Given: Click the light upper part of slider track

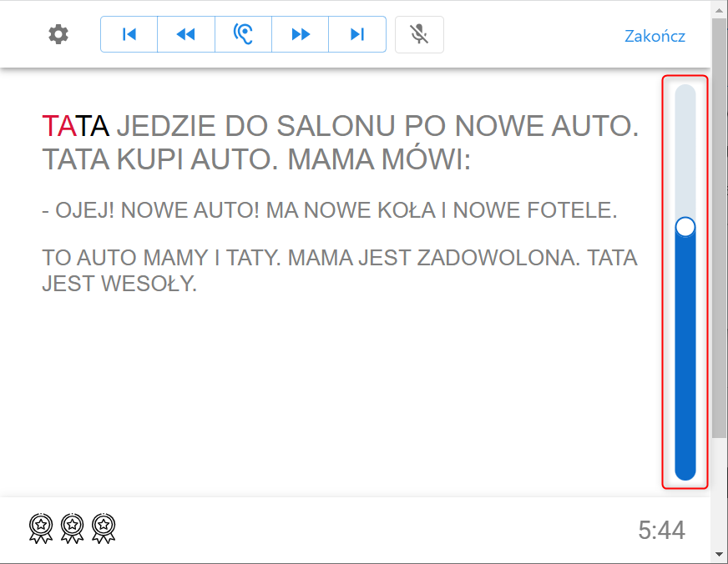Looking at the screenshot, I should point(685,150).
